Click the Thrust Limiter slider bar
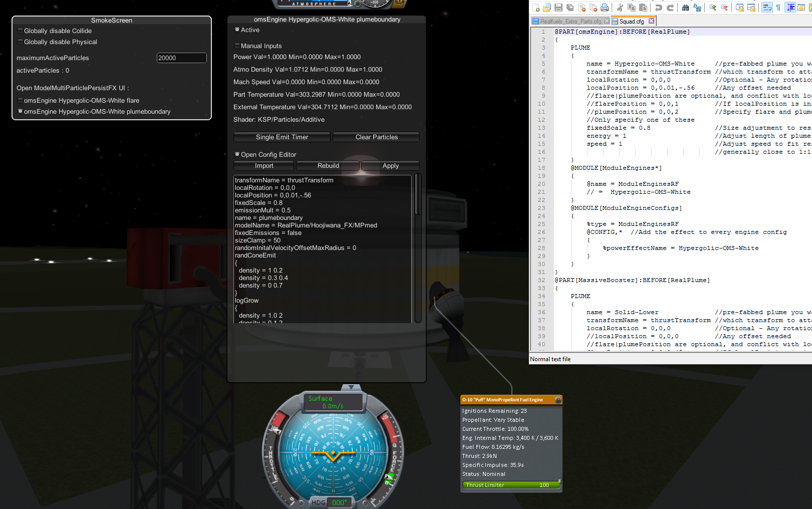 point(511,485)
